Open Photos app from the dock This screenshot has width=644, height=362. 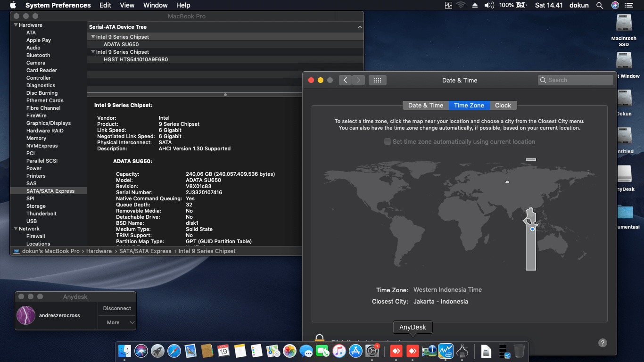[289, 351]
